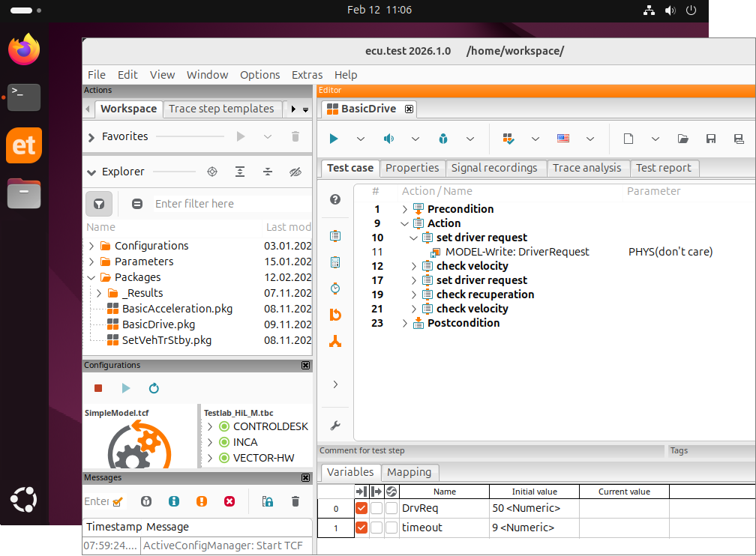Click the open folder icon in editor toolbar
The image size is (756, 556).
(x=682, y=139)
